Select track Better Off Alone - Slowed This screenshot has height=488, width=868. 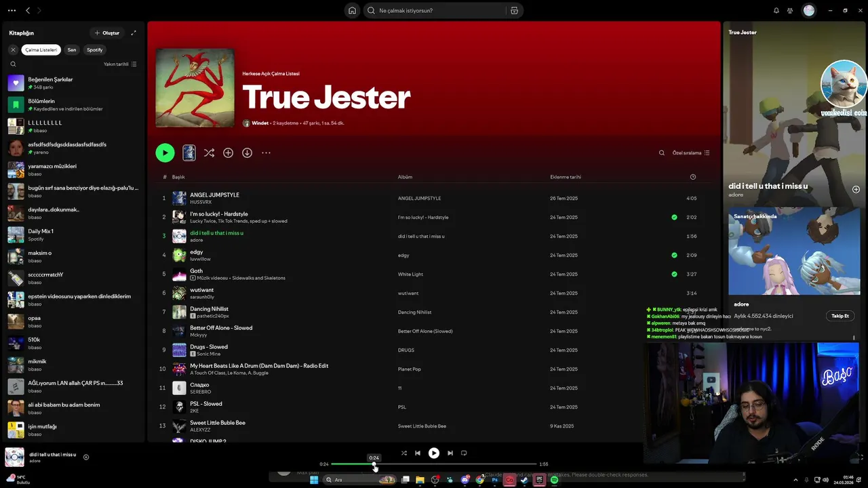221,327
